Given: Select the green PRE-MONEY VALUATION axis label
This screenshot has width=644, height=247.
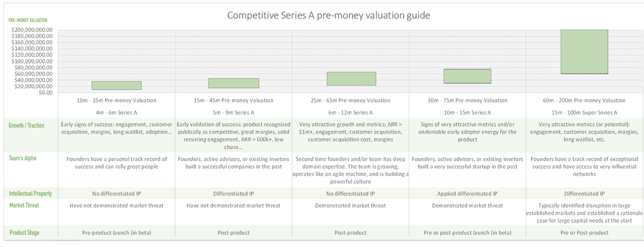Looking at the screenshot, I should 28,20.
